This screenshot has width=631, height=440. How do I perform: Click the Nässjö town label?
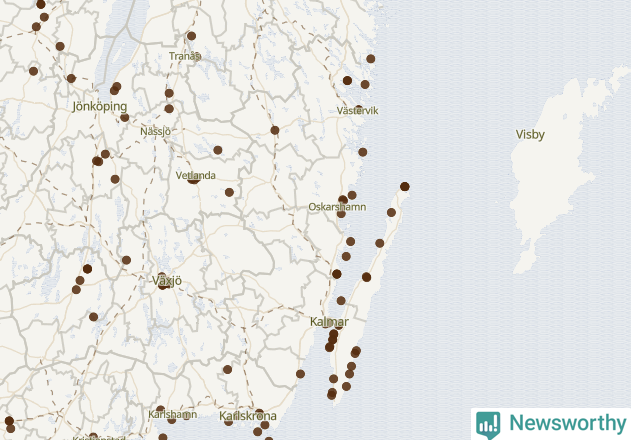[x=155, y=132]
